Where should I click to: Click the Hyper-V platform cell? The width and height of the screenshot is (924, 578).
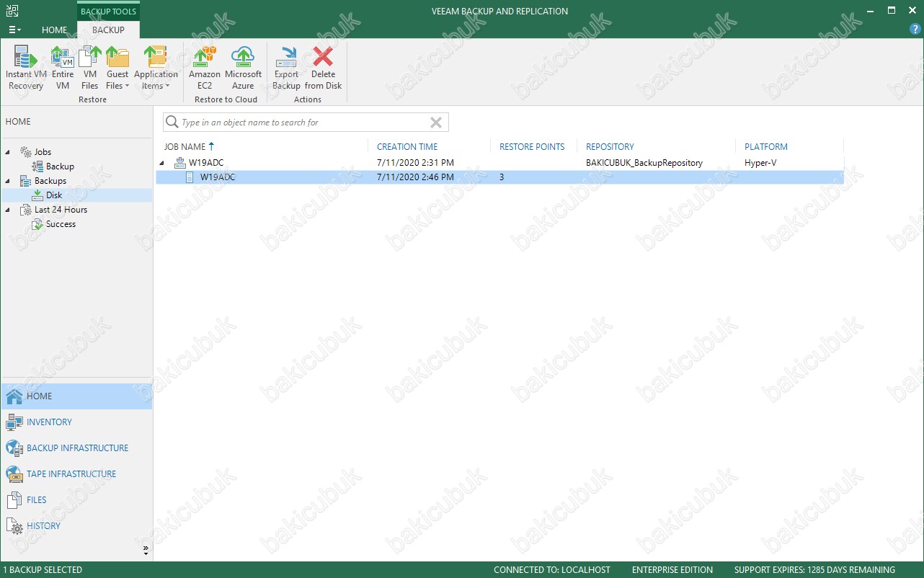pos(760,163)
